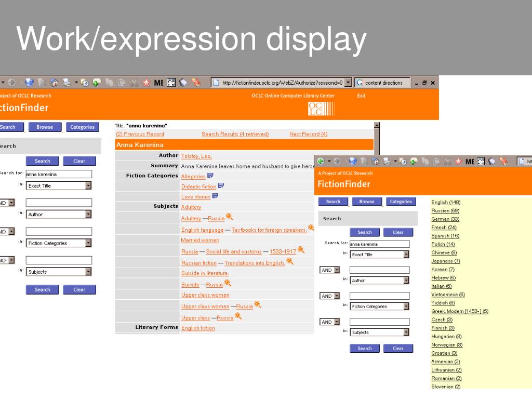Click the OCLC logo in header

(321, 109)
